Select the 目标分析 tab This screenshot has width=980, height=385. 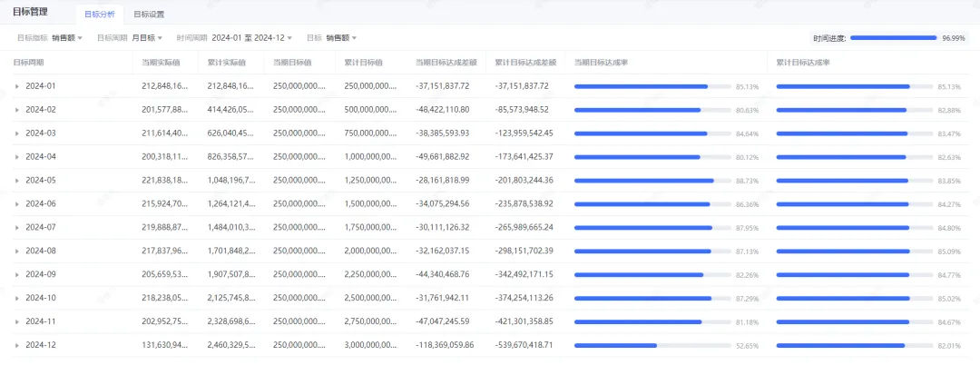[99, 15]
